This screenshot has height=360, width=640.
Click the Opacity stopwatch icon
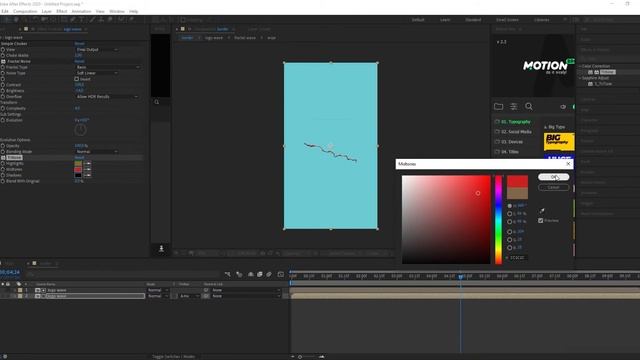point(3,146)
